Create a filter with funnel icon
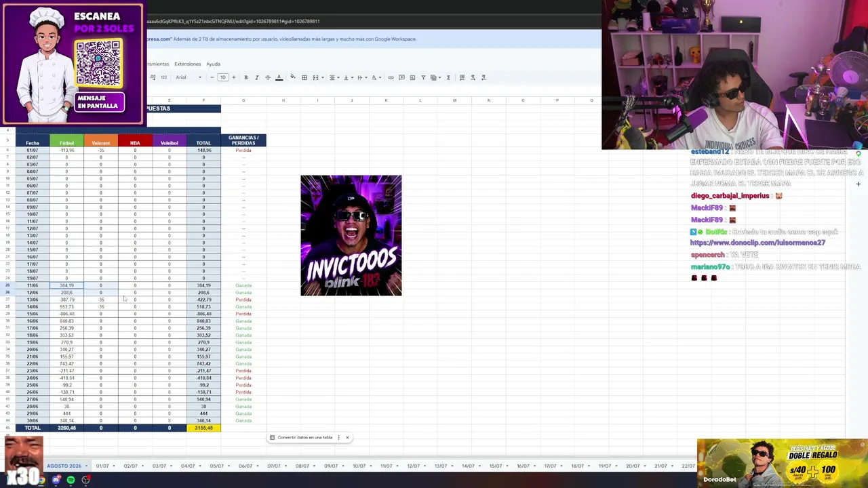 (x=423, y=77)
